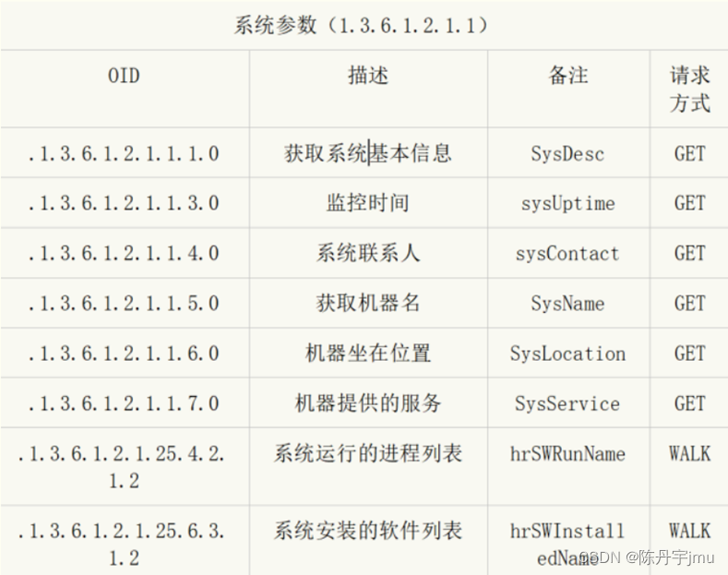Click the SysName remark cell
Image resolution: width=728 pixels, height=575 pixels.
[x=567, y=304]
